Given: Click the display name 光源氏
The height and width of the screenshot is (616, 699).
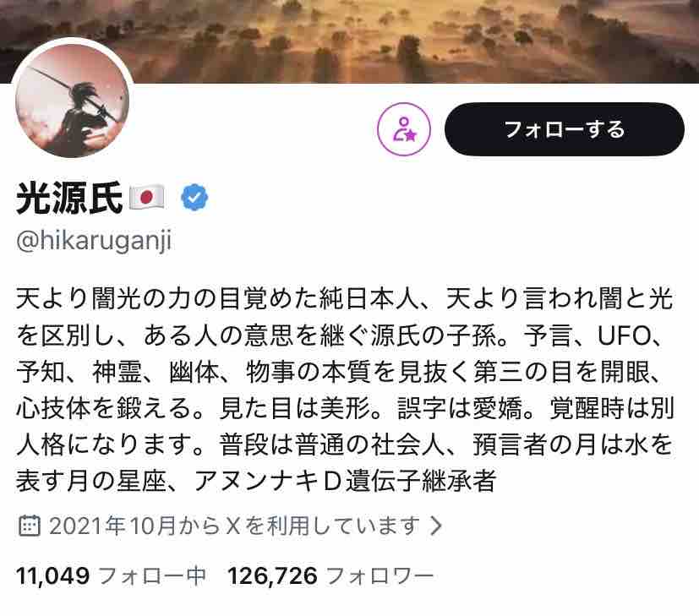Looking at the screenshot, I should 69,198.
